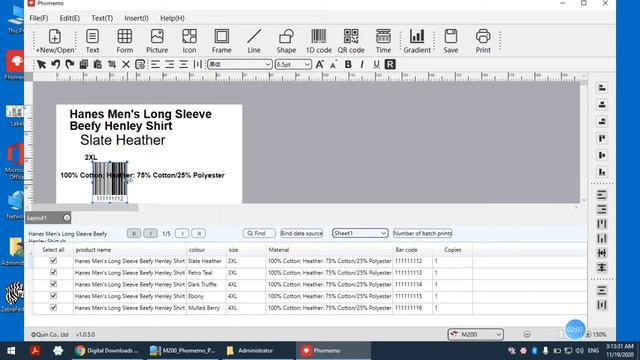Click Bind data source button
The width and height of the screenshot is (640, 360).
point(302,233)
